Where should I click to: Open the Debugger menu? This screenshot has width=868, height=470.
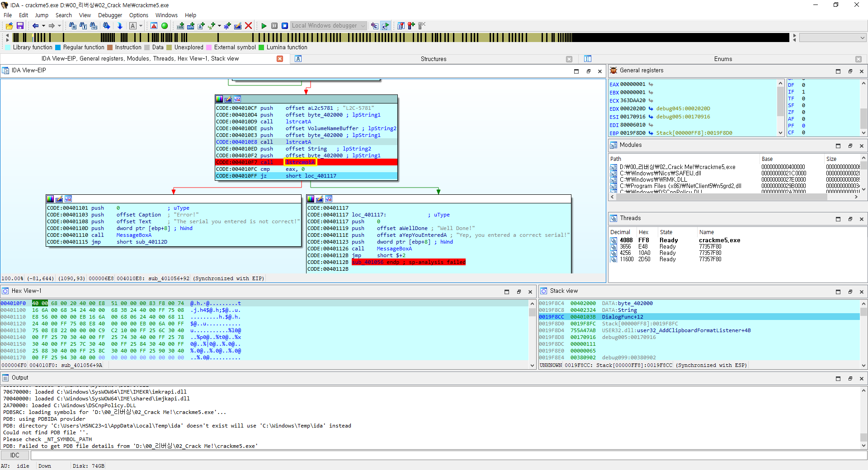110,15
